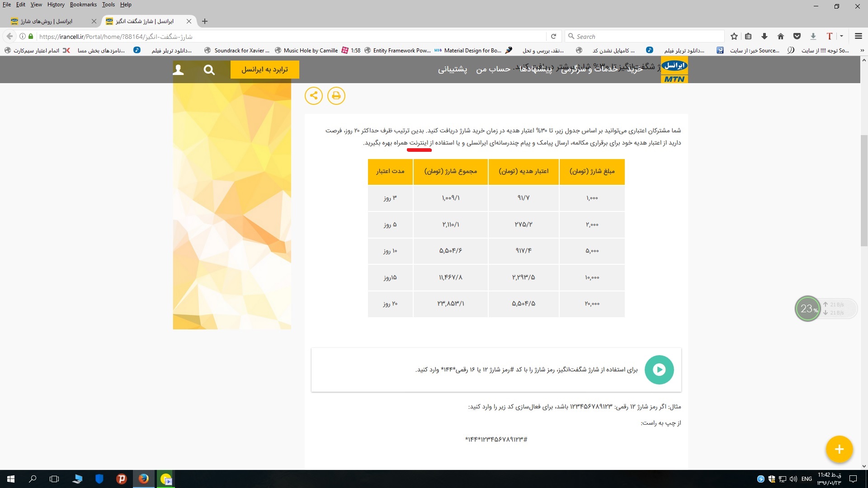This screenshot has width=868, height=488.
Task: Close the 'شارژ شگفت انگیز' active tab
Action: click(x=189, y=21)
